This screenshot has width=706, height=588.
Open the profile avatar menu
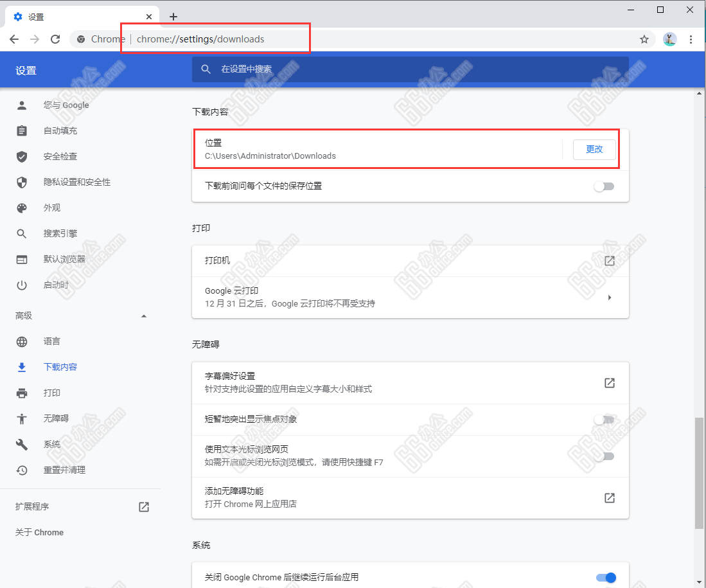point(669,39)
